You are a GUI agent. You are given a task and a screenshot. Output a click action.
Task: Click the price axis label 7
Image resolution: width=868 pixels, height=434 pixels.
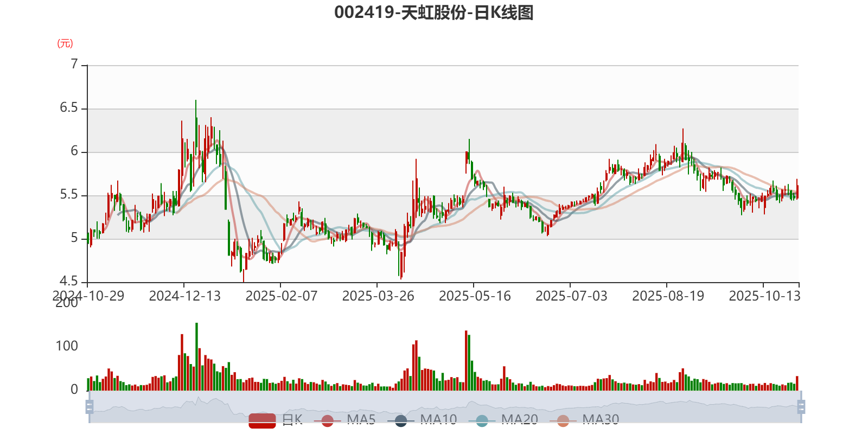point(74,65)
